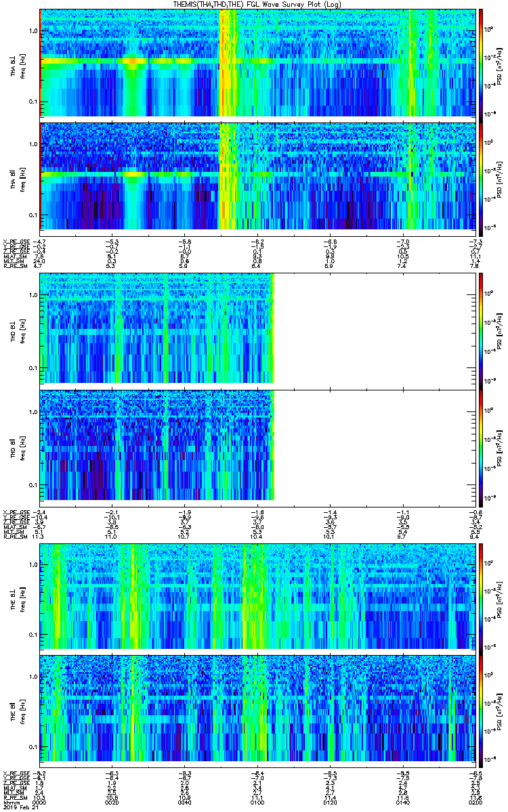This screenshot has width=508, height=812.
Task: Click the 1.0 frequency tick on THA B⊥ axis
Action: (x=33, y=31)
